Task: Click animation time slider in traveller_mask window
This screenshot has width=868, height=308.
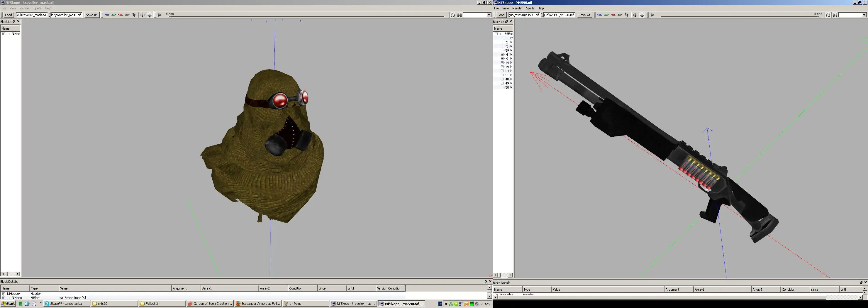Action: (306, 16)
